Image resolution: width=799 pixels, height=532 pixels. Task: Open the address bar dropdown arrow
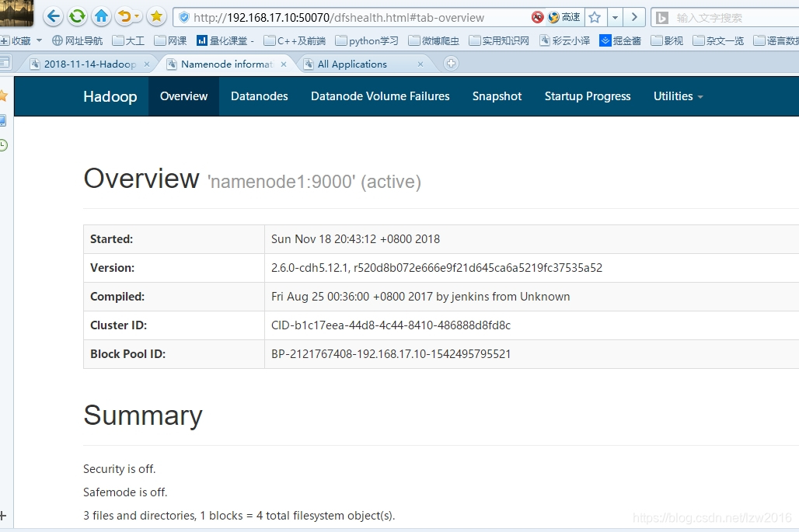point(615,17)
